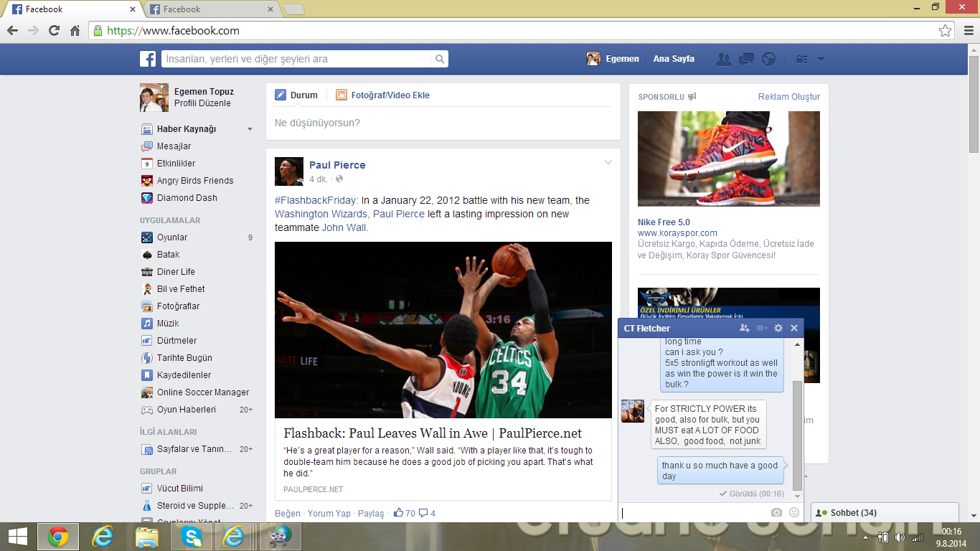Click the Windows Start button
The width and height of the screenshot is (980, 551).
18,537
